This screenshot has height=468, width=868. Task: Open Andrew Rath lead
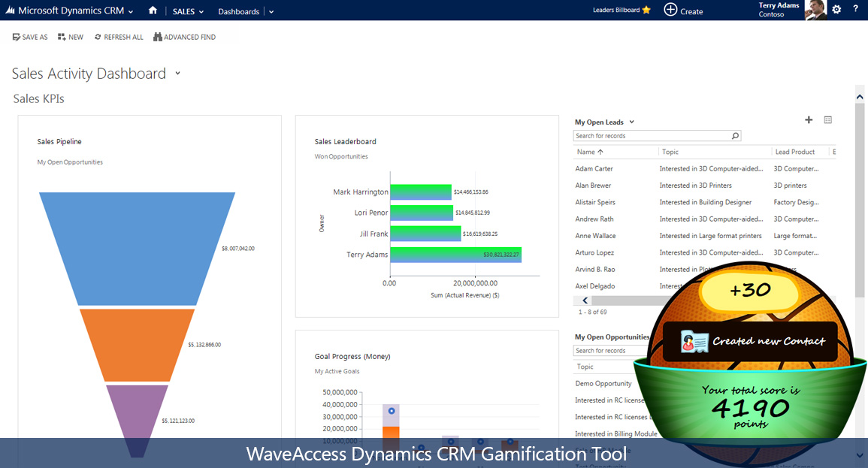click(x=594, y=219)
